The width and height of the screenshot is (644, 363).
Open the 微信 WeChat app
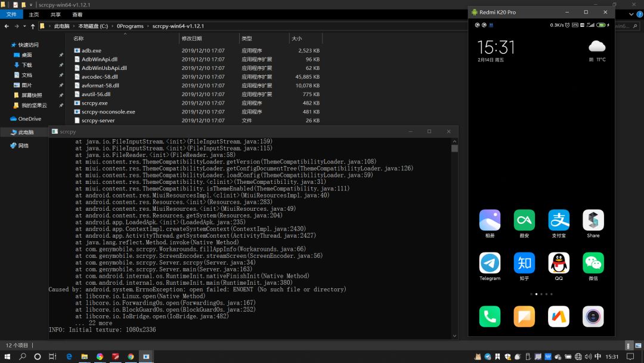(x=593, y=263)
